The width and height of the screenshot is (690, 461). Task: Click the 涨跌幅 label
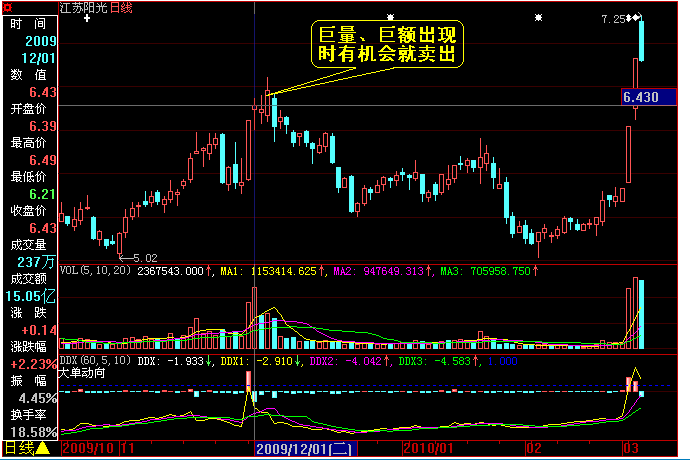(29, 347)
